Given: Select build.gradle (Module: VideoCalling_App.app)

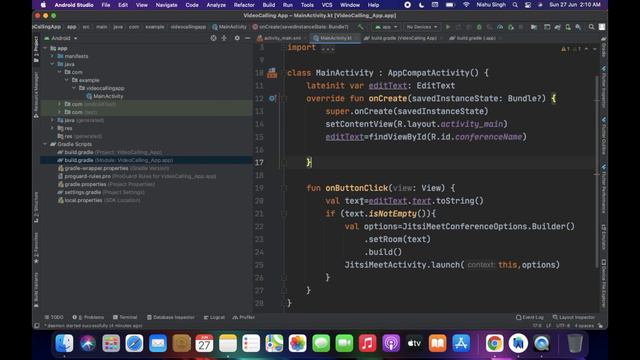Looking at the screenshot, I should coord(116,160).
